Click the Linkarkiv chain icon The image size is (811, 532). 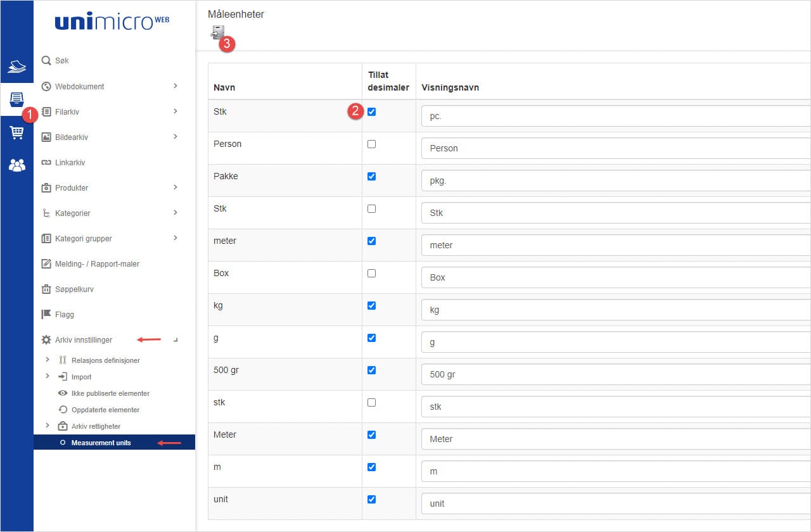[x=46, y=163]
